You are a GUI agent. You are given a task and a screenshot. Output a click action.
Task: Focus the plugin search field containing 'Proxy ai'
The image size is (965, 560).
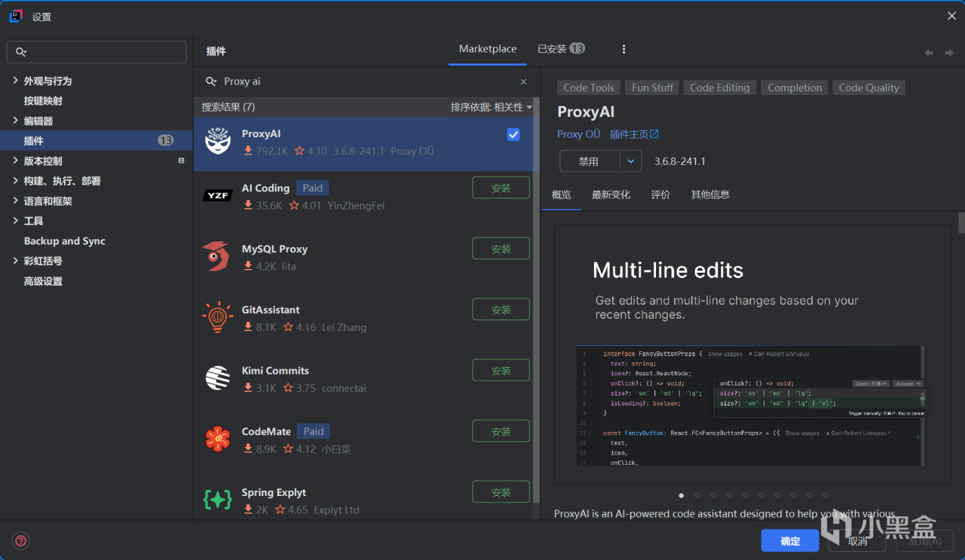(x=367, y=81)
